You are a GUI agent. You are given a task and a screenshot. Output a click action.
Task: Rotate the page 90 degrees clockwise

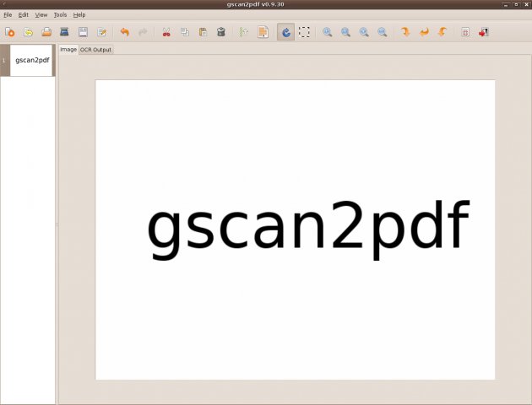click(405, 32)
